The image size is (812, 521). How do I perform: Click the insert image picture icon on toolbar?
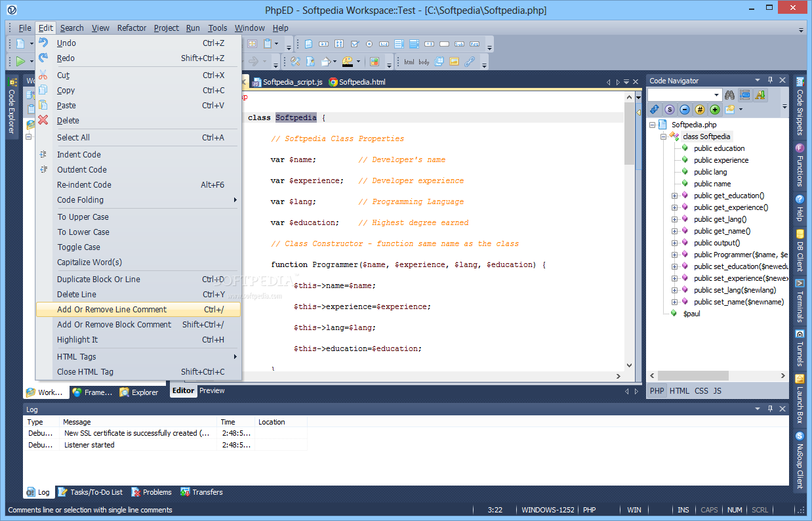(454, 62)
